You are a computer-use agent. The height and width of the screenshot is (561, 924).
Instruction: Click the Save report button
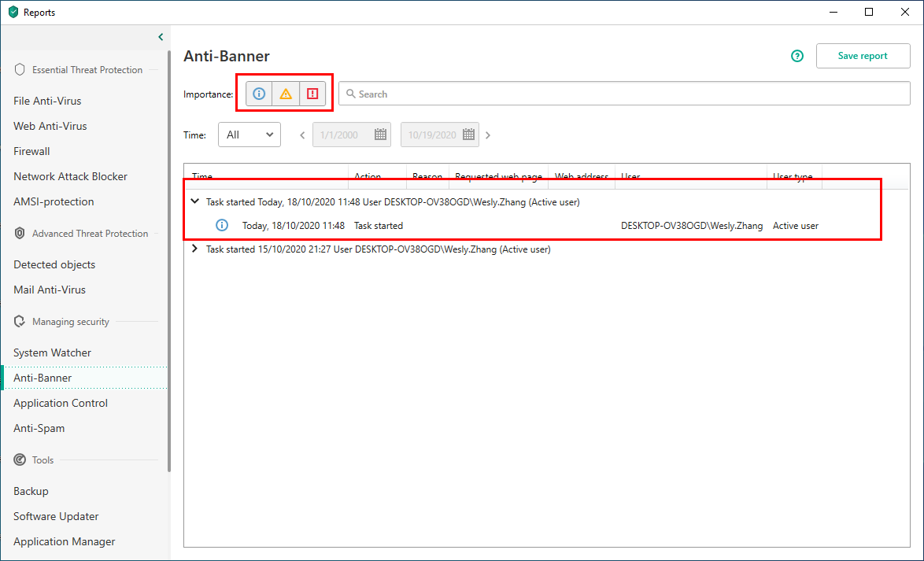point(863,56)
